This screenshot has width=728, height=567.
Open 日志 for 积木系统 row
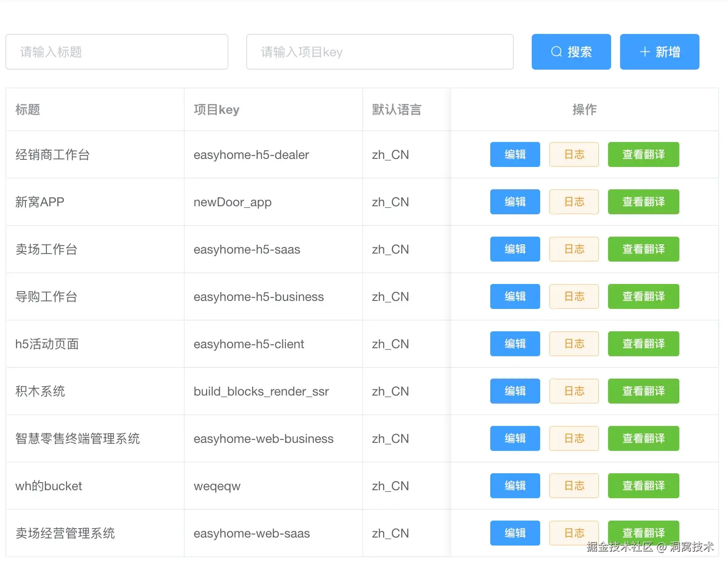point(574,391)
